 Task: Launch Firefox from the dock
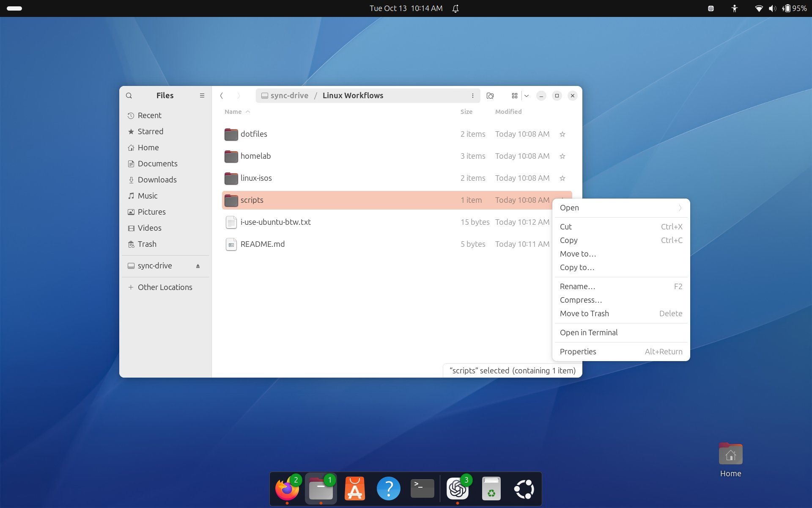tap(287, 489)
